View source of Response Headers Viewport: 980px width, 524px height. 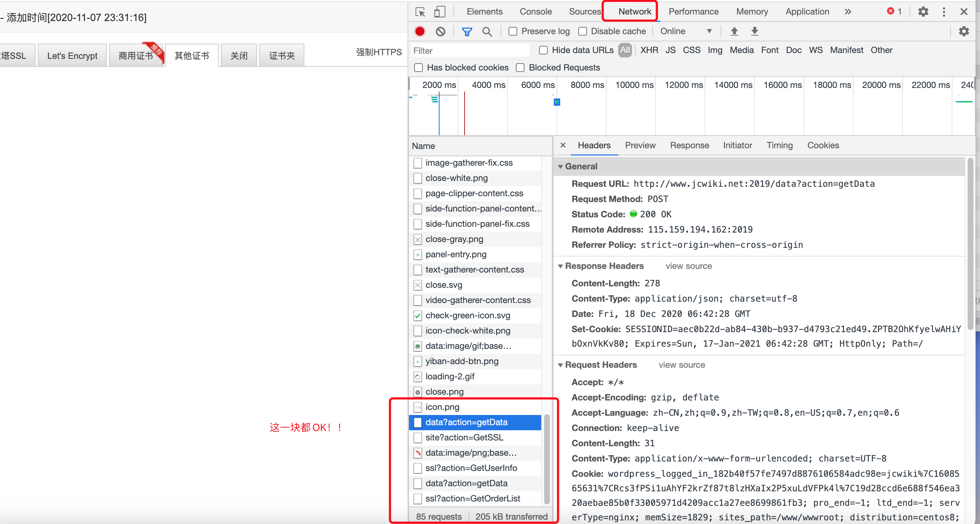[689, 266]
